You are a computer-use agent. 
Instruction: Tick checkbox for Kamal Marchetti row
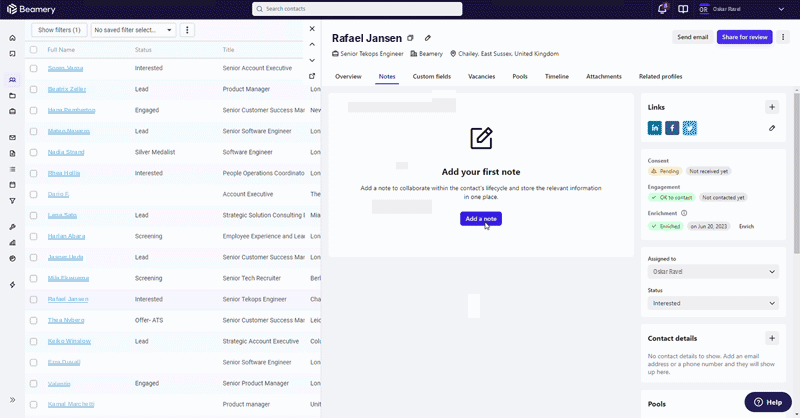point(34,405)
